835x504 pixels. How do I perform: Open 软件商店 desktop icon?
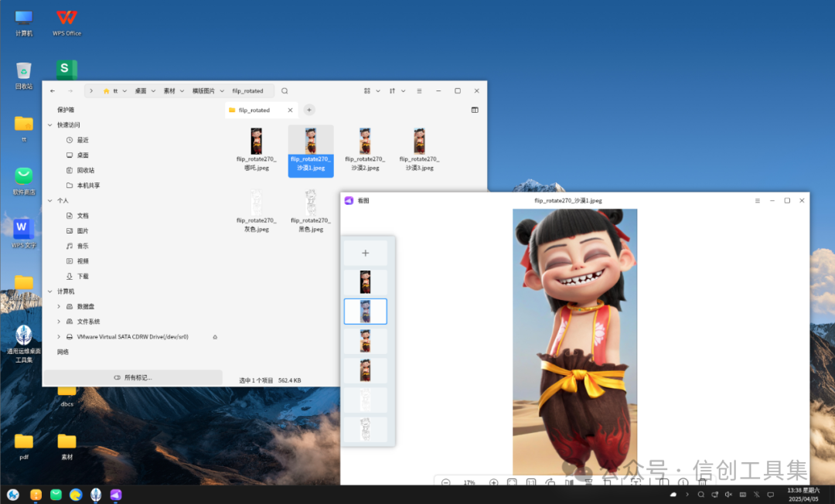tap(24, 182)
